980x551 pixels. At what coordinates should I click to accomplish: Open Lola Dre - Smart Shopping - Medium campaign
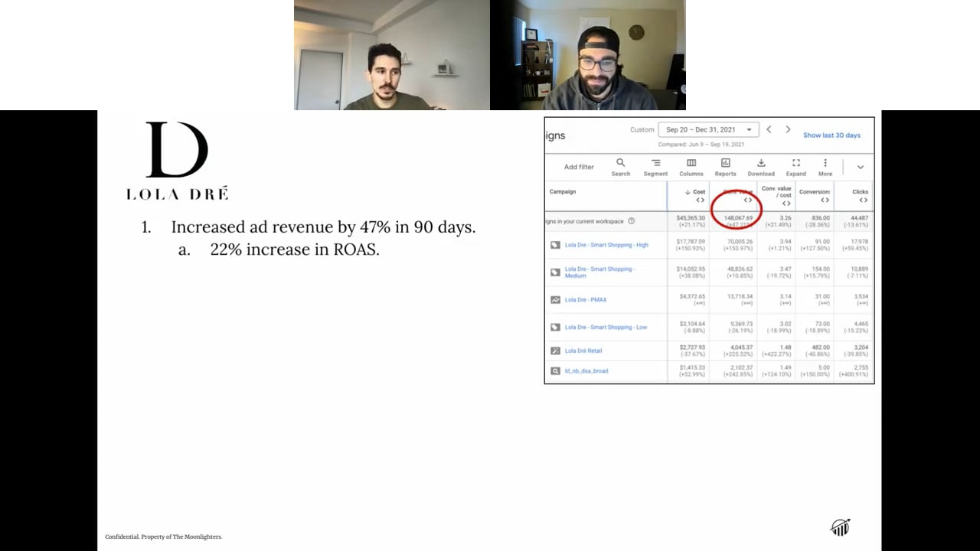click(599, 272)
